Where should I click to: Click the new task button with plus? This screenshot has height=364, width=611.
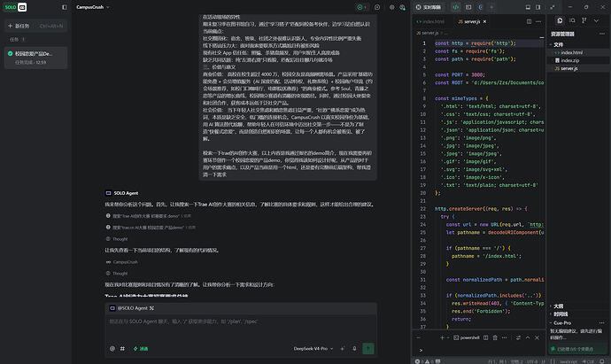35,26
